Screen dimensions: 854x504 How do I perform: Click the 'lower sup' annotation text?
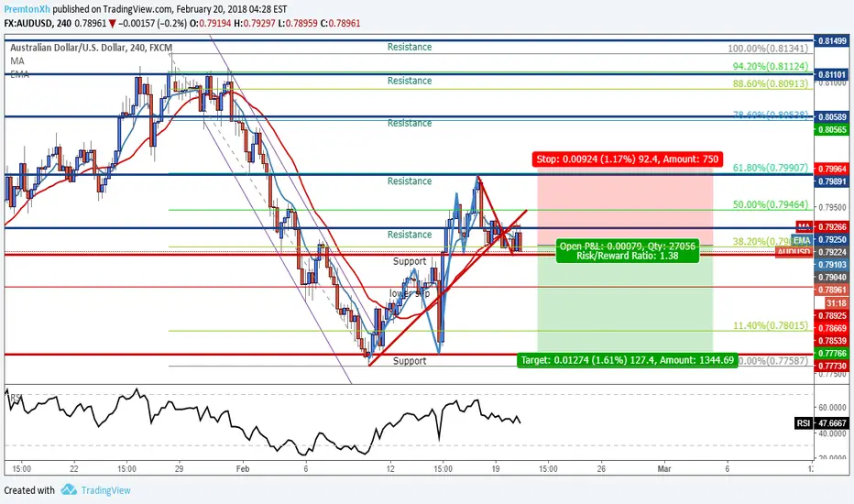point(410,293)
